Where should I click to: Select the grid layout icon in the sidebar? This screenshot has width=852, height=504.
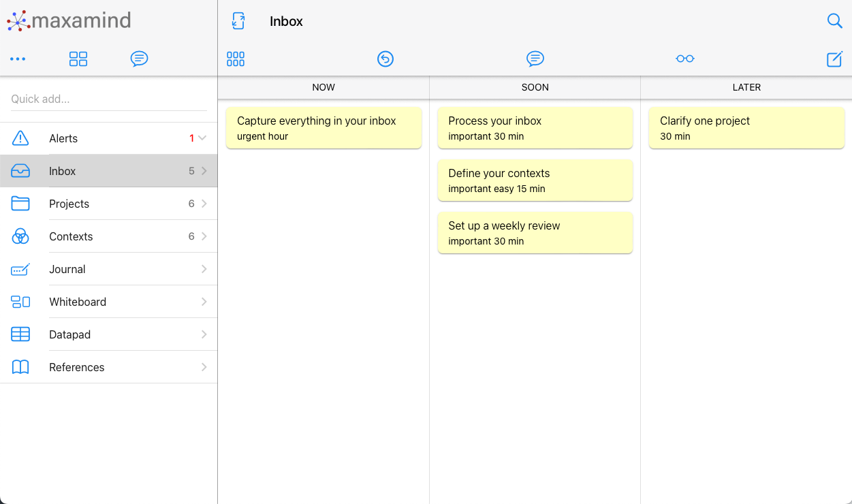78,59
